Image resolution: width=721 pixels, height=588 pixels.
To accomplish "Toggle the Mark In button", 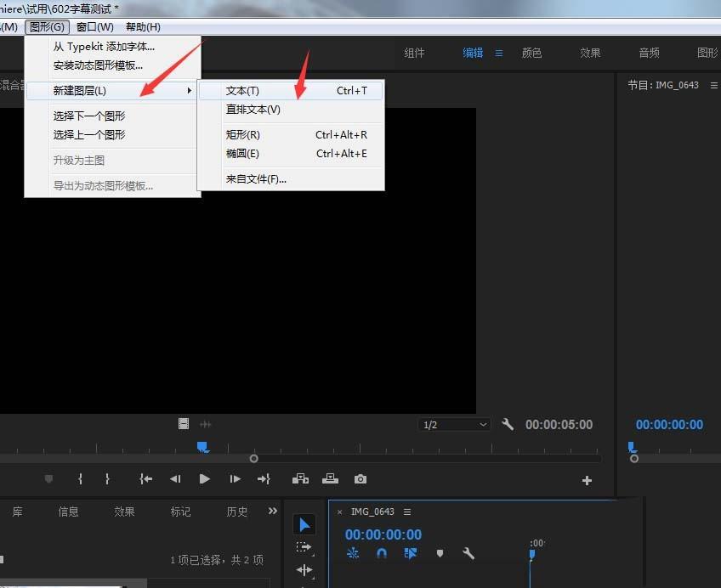I will (79, 479).
